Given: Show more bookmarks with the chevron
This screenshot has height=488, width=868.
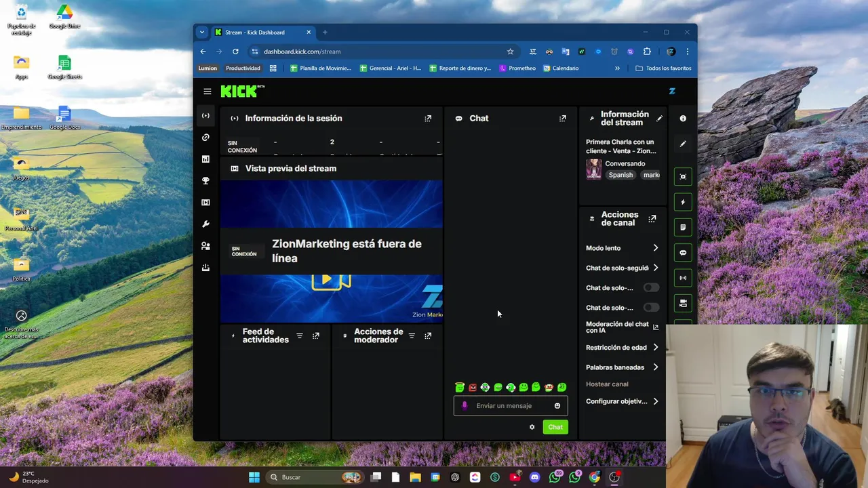Looking at the screenshot, I should click(617, 68).
